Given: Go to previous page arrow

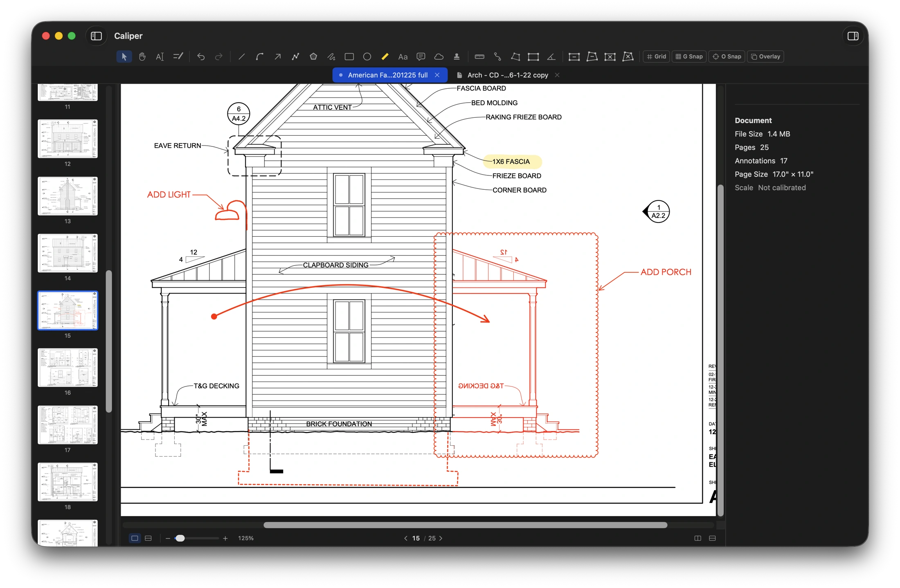Looking at the screenshot, I should pos(406,538).
